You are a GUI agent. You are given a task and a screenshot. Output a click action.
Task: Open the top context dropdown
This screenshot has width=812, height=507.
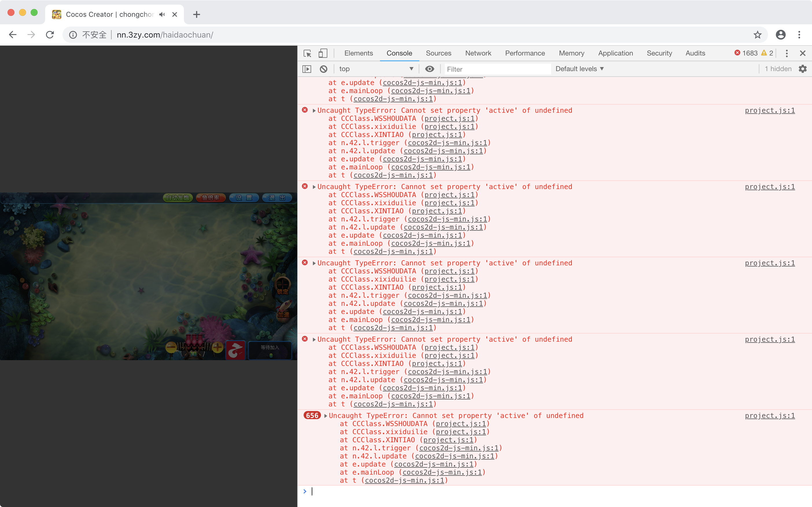click(376, 69)
